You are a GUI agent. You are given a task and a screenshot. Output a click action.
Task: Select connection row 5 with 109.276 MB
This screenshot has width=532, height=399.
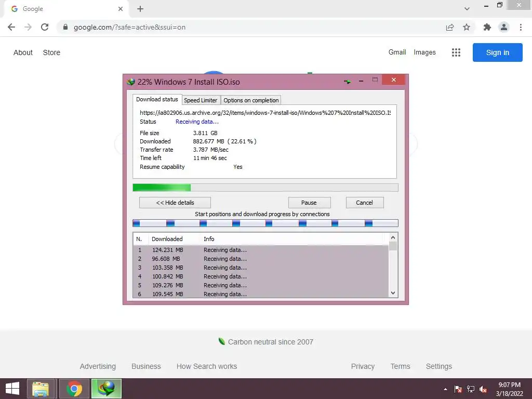[261, 285]
